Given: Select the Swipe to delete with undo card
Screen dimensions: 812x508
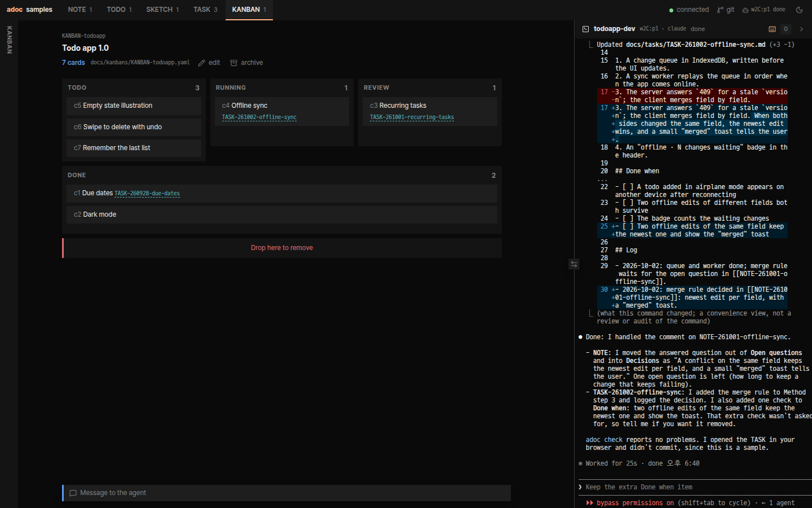Looking at the screenshot, I should coord(134,127).
